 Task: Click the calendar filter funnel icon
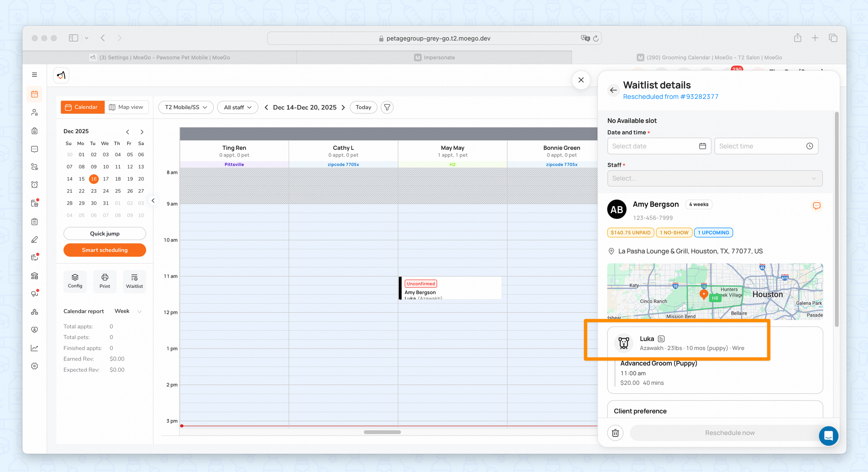click(387, 107)
